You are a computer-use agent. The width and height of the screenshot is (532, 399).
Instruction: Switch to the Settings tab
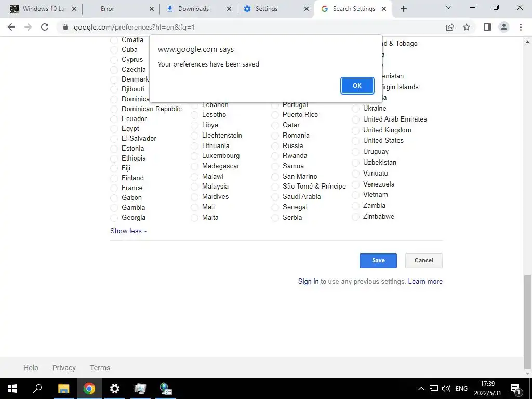267,9
